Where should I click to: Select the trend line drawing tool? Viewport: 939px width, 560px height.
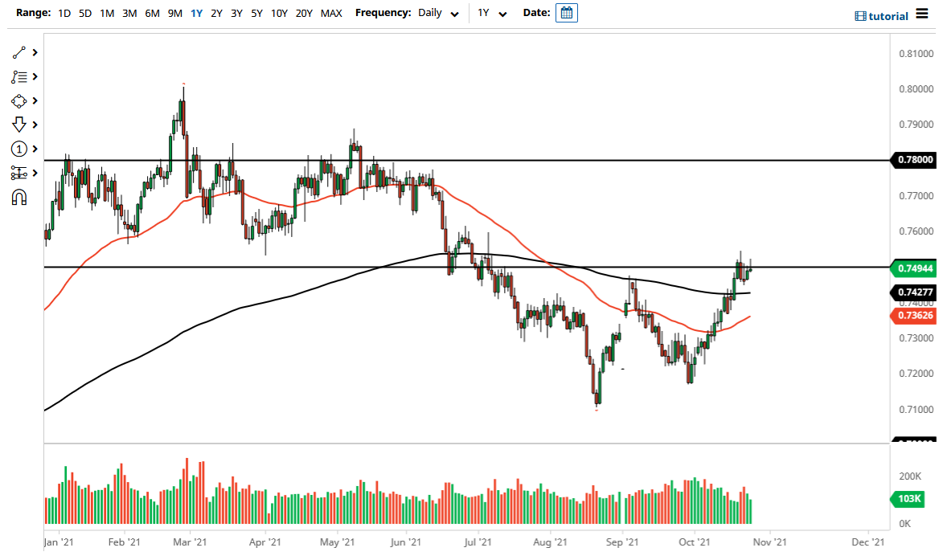pyautogui.click(x=19, y=52)
